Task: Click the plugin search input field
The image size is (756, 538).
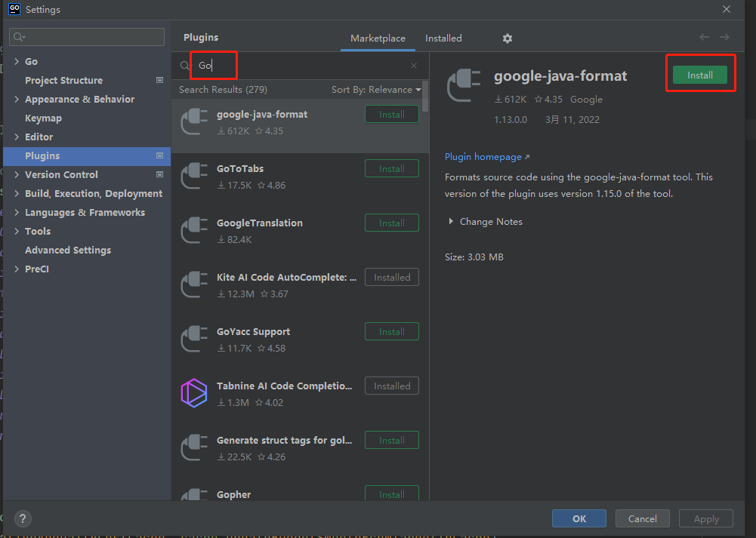Action: [302, 66]
